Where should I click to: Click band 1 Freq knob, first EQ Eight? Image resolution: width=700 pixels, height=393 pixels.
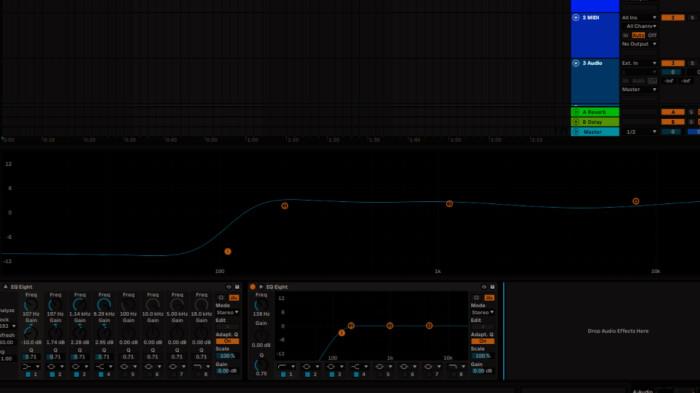31,305
